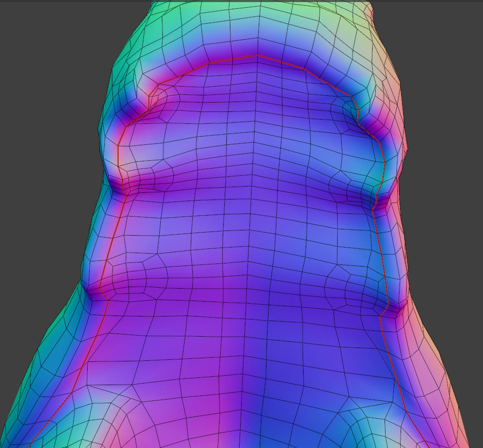Select the red seam's upper-left corner vertex
Image resolution: width=483 pixels, height=448 pixels.
(159, 84)
